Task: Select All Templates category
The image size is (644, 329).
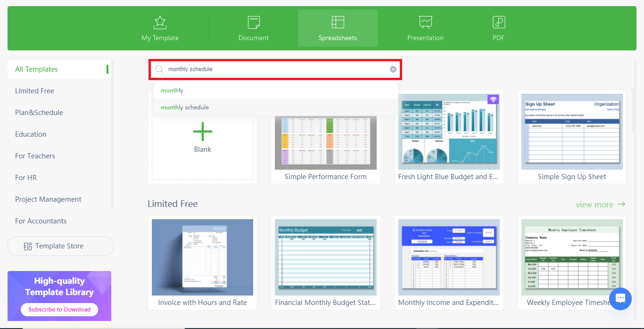Action: click(58, 69)
